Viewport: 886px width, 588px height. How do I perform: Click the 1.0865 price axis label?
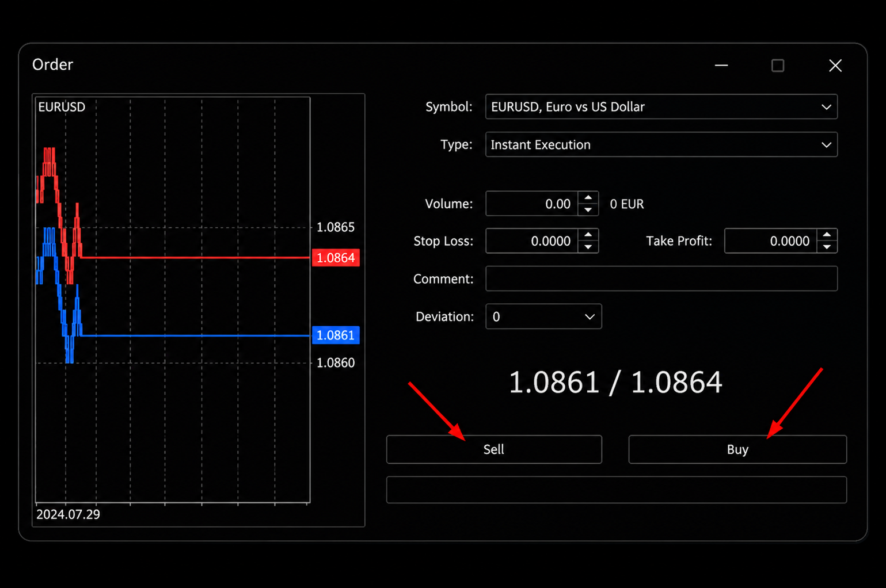(336, 227)
